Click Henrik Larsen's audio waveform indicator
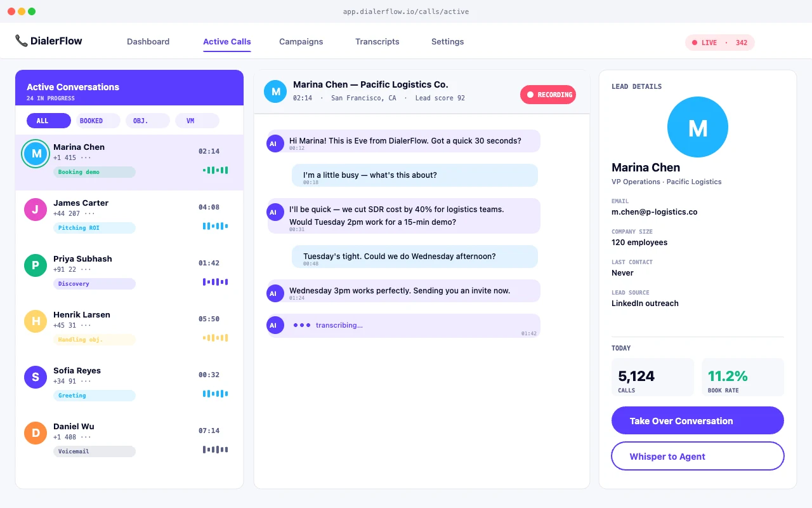The height and width of the screenshot is (508, 812). (x=215, y=338)
